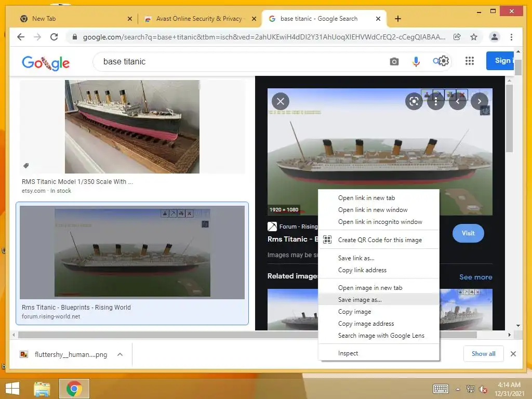
Task: Select Save image as...
Action: click(379, 300)
